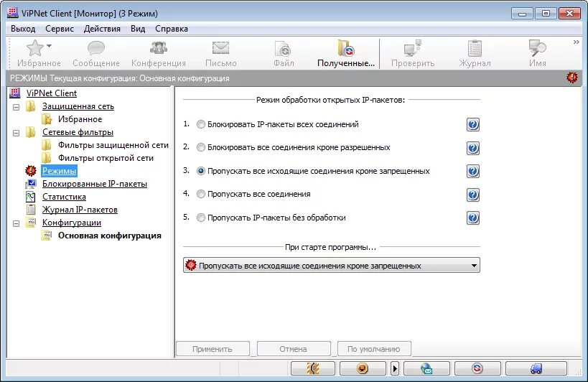Viewport: 588px width, 382px height.
Task: Open help for mode 5 option
Action: [x=473, y=218]
